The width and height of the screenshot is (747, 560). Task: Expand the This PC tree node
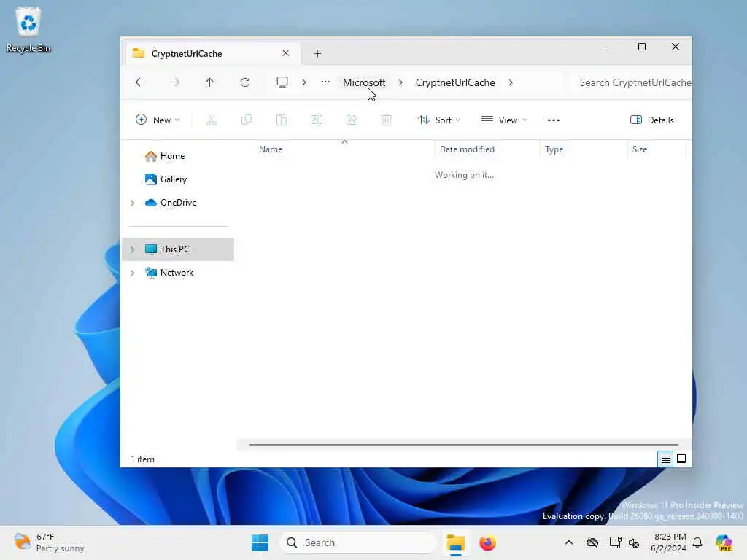(133, 249)
